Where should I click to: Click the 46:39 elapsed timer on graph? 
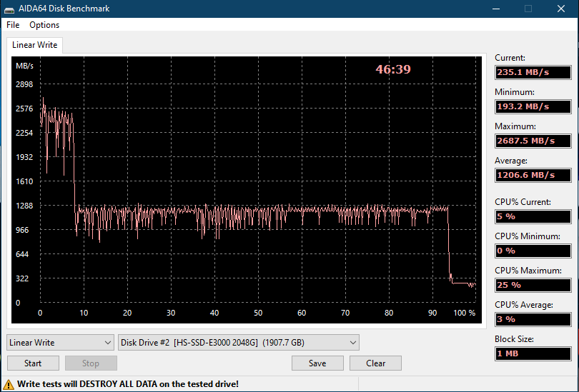(x=393, y=69)
